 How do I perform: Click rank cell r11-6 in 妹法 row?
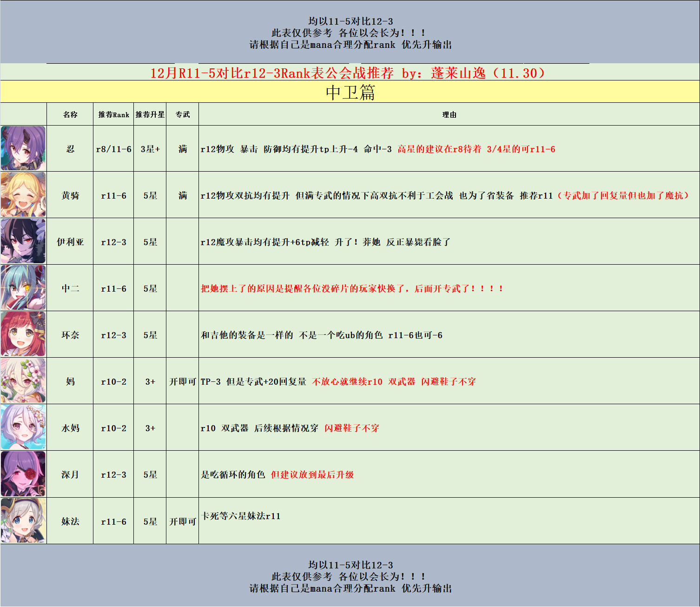coord(113,521)
